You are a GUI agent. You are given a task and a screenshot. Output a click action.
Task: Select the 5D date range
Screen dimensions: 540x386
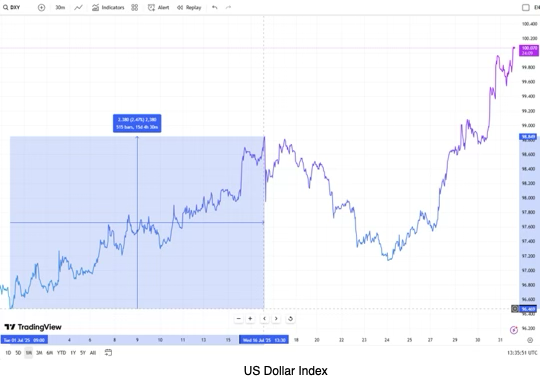(18, 353)
